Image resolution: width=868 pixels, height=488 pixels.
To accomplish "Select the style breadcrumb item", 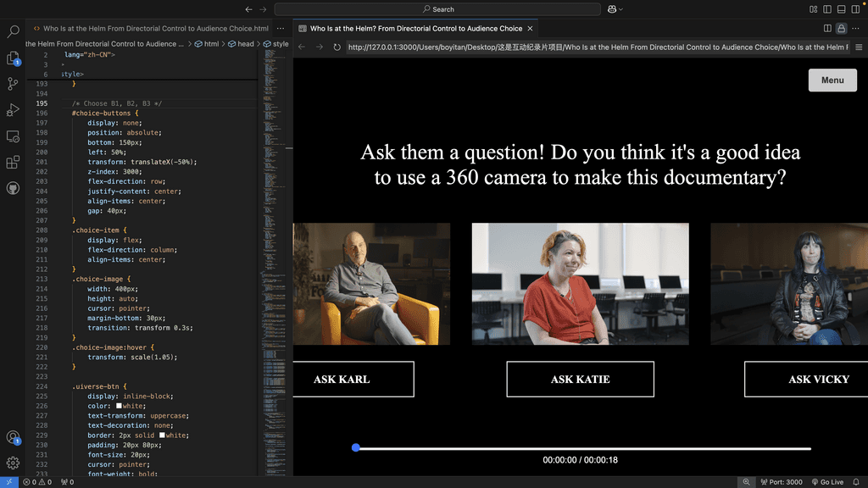I will click(275, 44).
